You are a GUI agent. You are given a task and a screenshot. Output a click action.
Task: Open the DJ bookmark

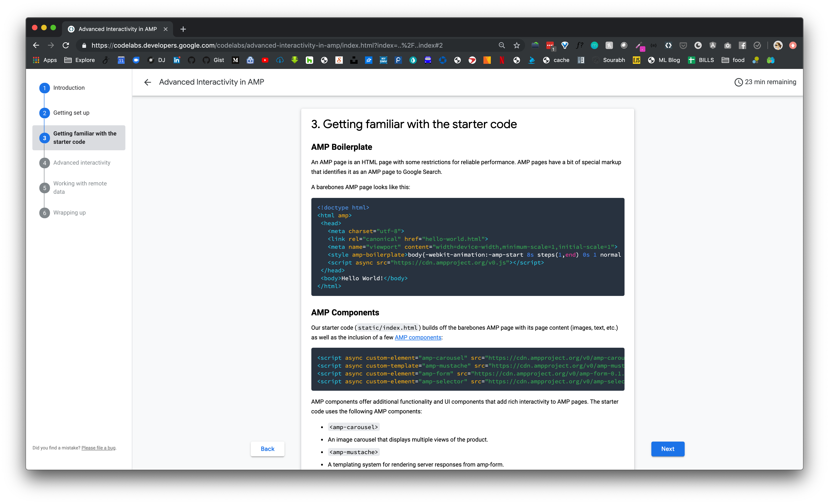tap(156, 60)
